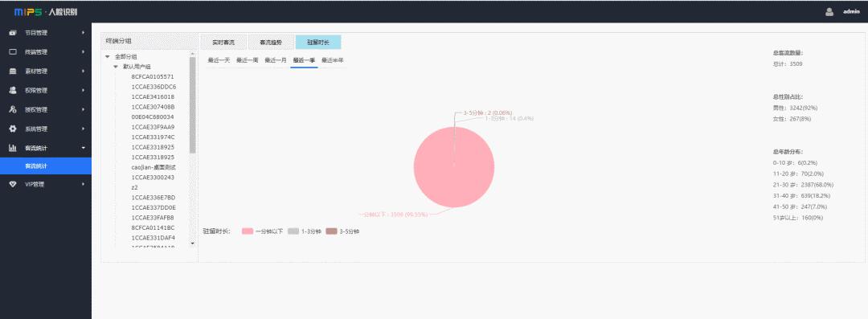
Task: Click the 客流统计 bar chart icon
Action: (13, 148)
